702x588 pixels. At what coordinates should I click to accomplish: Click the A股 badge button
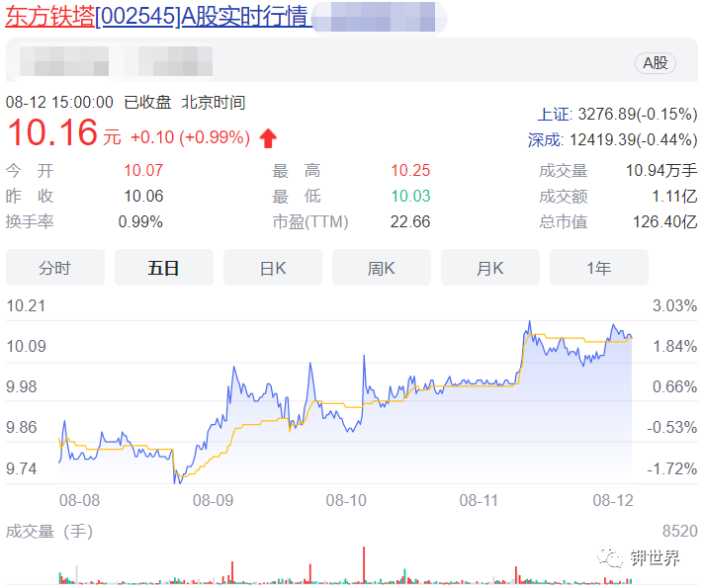pyautogui.click(x=655, y=63)
